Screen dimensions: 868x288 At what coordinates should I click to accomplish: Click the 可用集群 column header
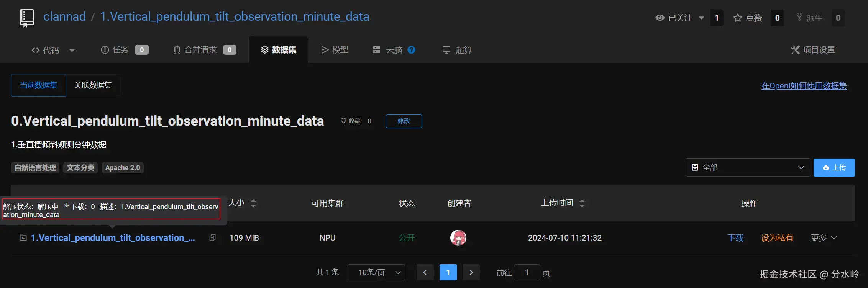tap(328, 203)
